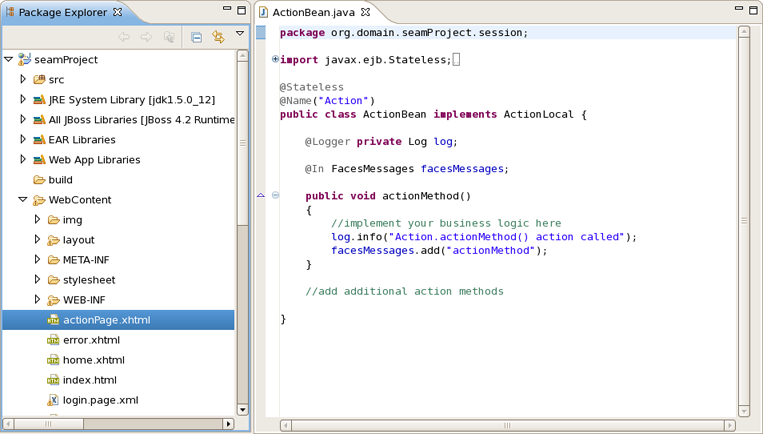Collapse the WebContent folder
This screenshot has height=434, width=763.
click(22, 199)
